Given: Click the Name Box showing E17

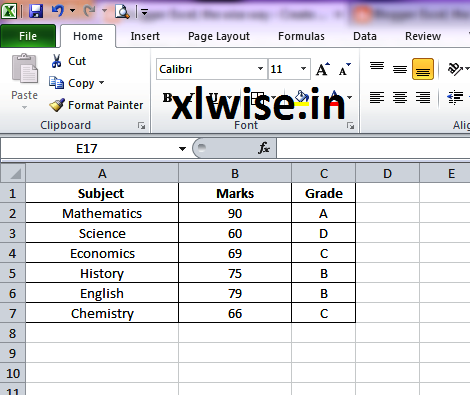Looking at the screenshot, I should pos(87,148).
